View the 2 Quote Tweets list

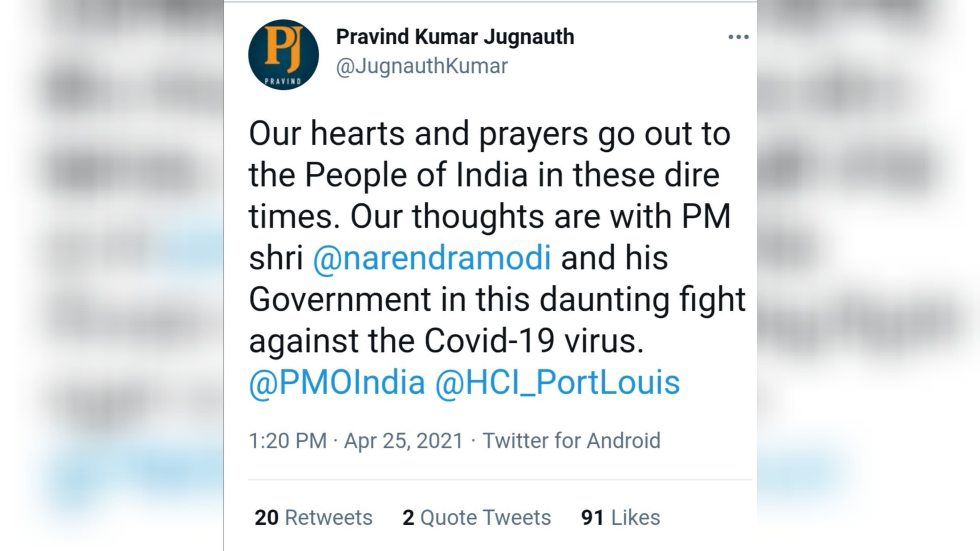tap(476, 517)
